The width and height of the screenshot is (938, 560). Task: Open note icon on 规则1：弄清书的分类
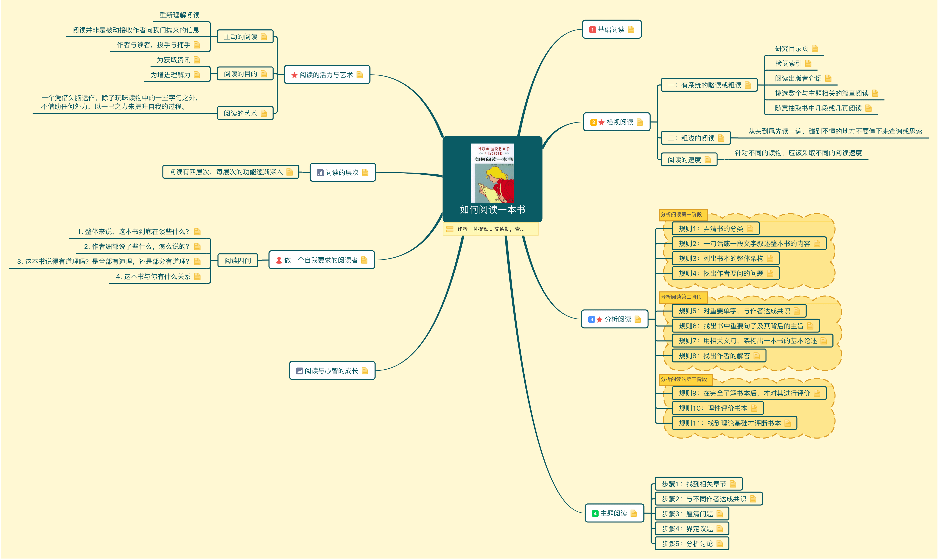pyautogui.click(x=750, y=229)
